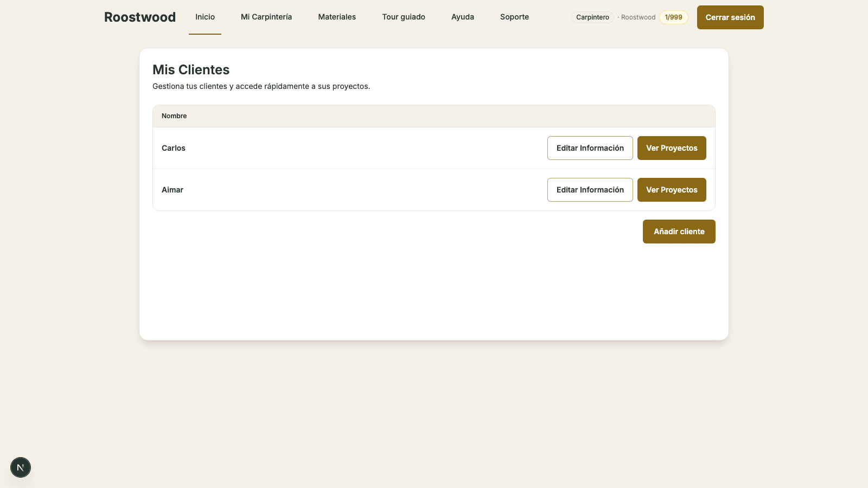Go to Mi Carpintería

266,17
